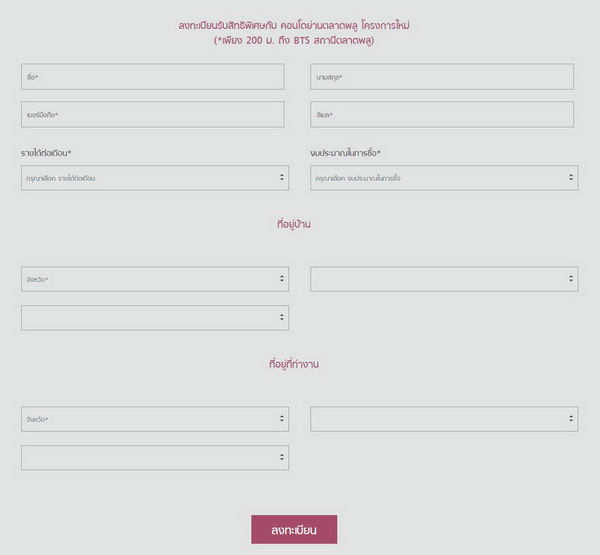This screenshot has height=555, width=600.
Task: Click the ชื่อ (first name) input field
Action: [152, 77]
